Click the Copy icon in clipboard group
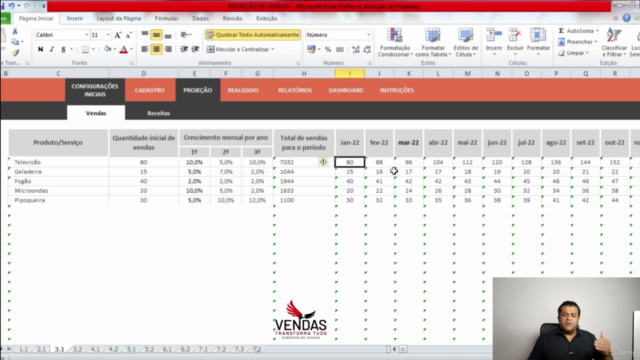The image size is (640, 360). tap(15, 42)
